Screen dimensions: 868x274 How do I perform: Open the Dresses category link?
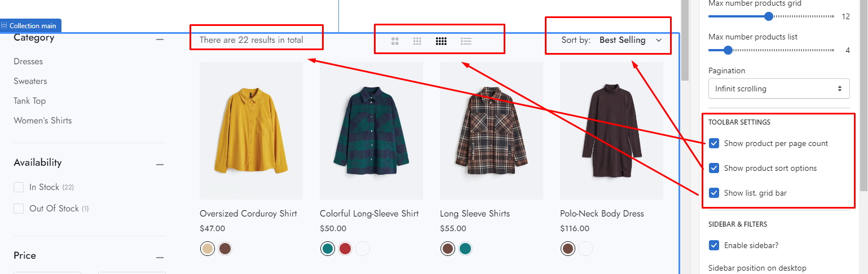pyautogui.click(x=28, y=61)
